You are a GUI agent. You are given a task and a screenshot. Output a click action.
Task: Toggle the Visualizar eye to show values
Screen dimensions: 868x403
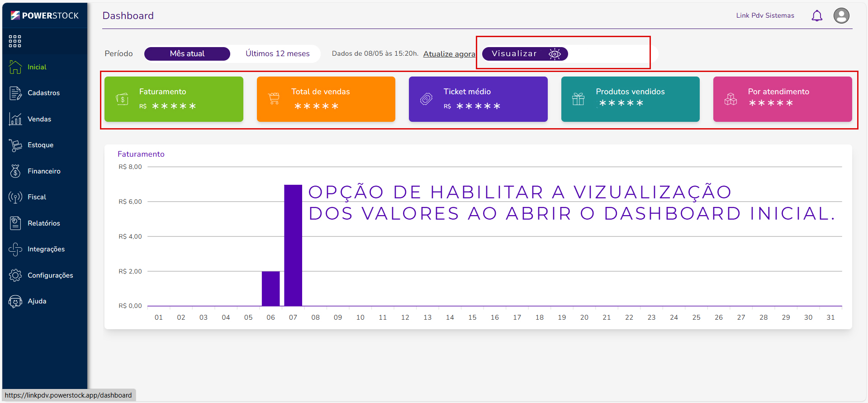554,54
